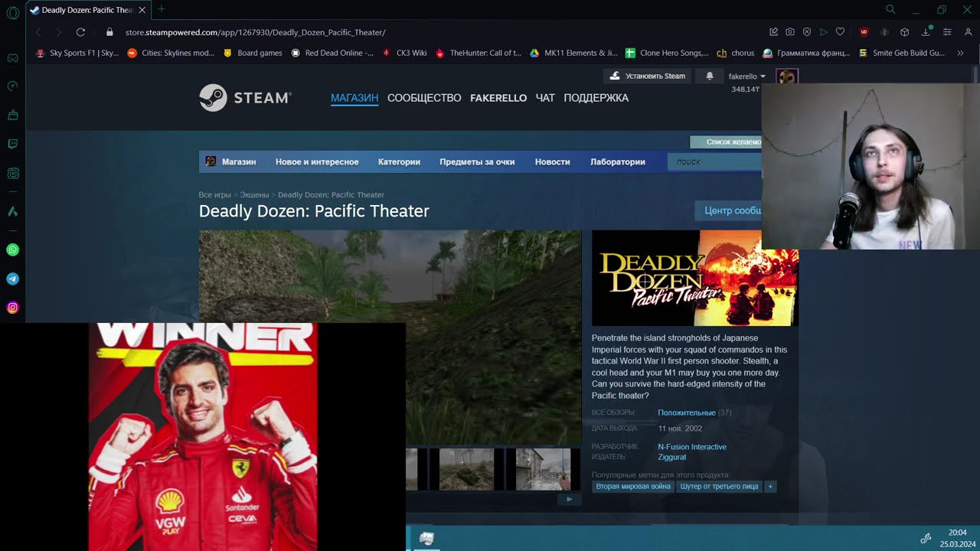Open uBlock Origin extension
The width and height of the screenshot is (980, 551).
[864, 32]
